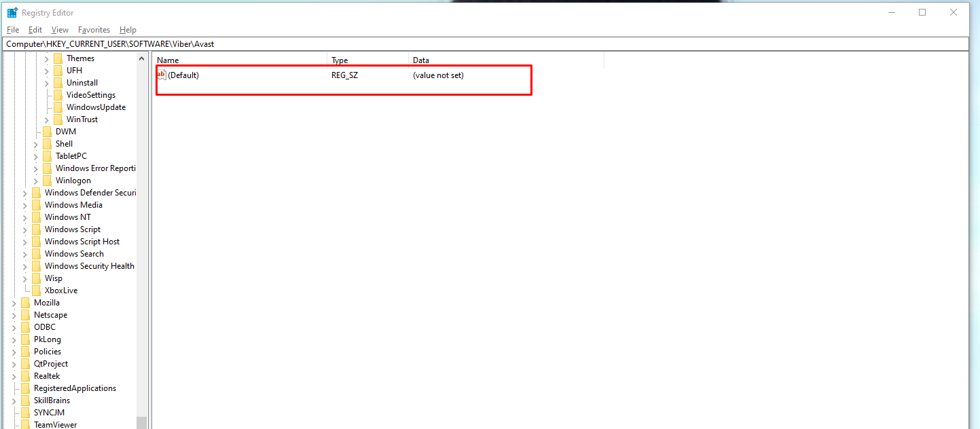Click the RegisteredApplications folder icon
This screenshot has height=429, width=980.
[25, 388]
